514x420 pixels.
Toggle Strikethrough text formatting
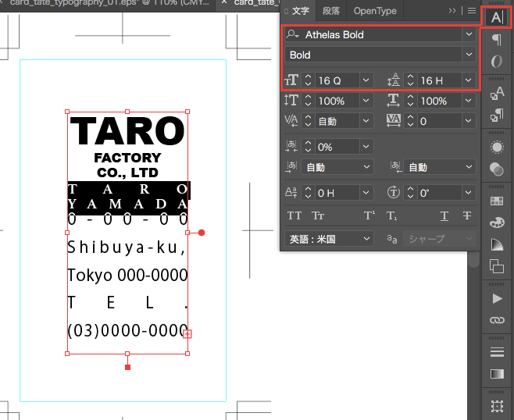point(467,216)
